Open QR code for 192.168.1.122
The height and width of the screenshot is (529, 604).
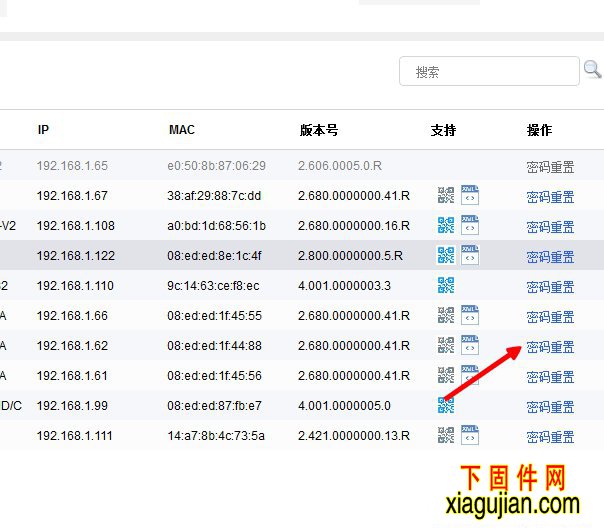click(446, 255)
